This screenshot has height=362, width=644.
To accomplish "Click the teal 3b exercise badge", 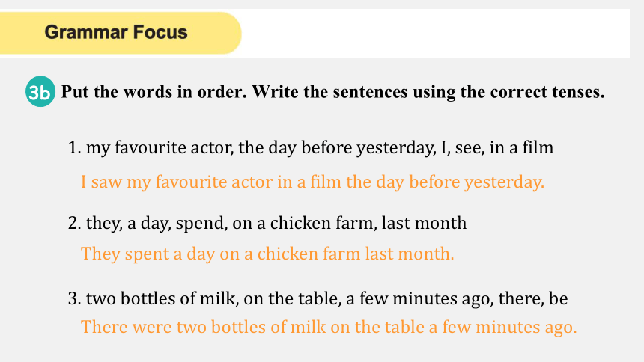I will pos(40,91).
